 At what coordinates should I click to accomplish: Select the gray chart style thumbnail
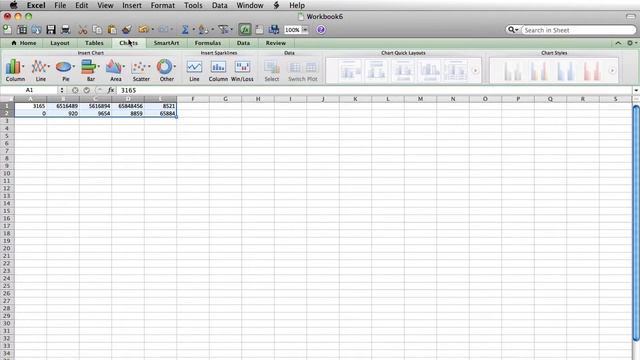(512, 71)
